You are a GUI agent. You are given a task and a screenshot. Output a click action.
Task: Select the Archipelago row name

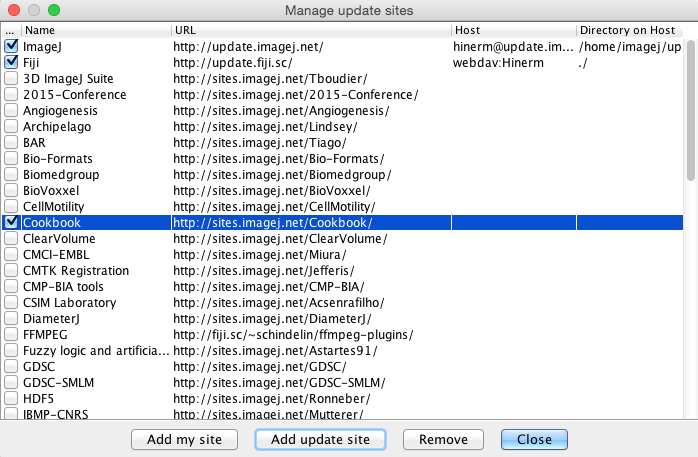click(x=96, y=126)
